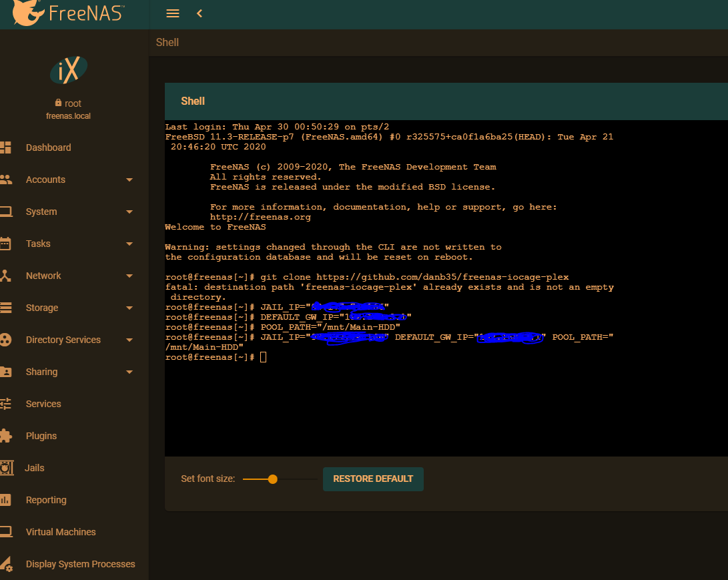This screenshot has width=728, height=580.
Task: Click the Virtual Machines laptop icon
Action: pos(5,532)
